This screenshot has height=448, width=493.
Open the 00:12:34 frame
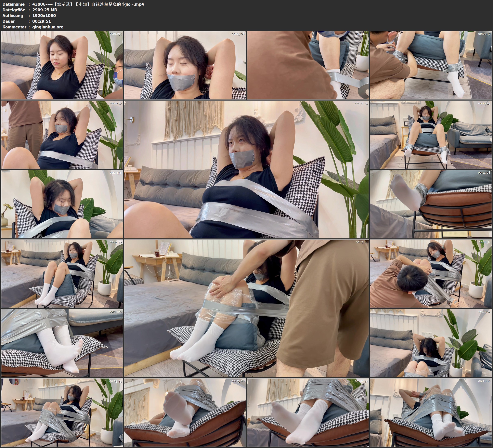coord(62,204)
